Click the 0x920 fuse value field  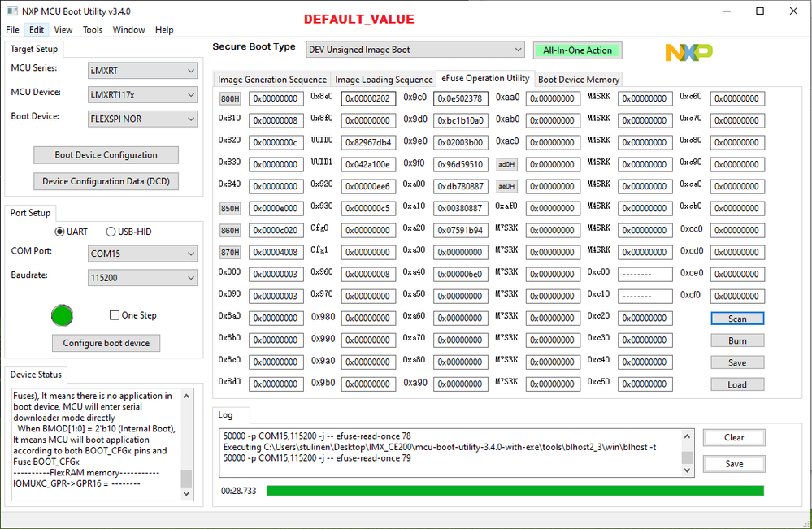coord(368,186)
